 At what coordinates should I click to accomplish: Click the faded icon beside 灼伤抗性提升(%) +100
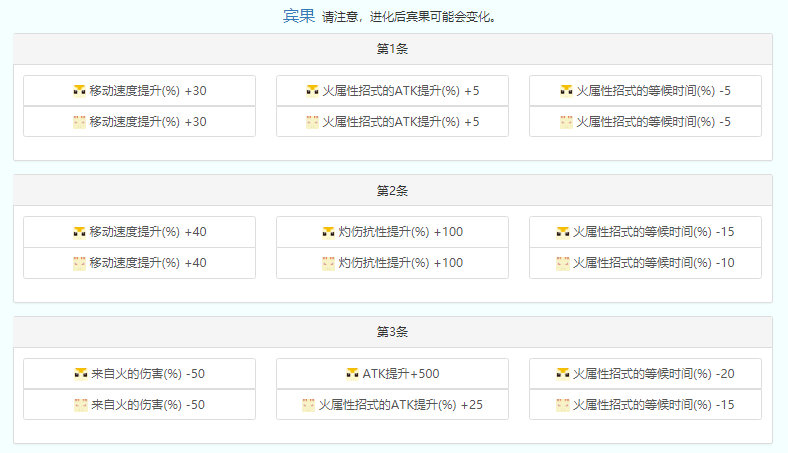click(x=328, y=263)
